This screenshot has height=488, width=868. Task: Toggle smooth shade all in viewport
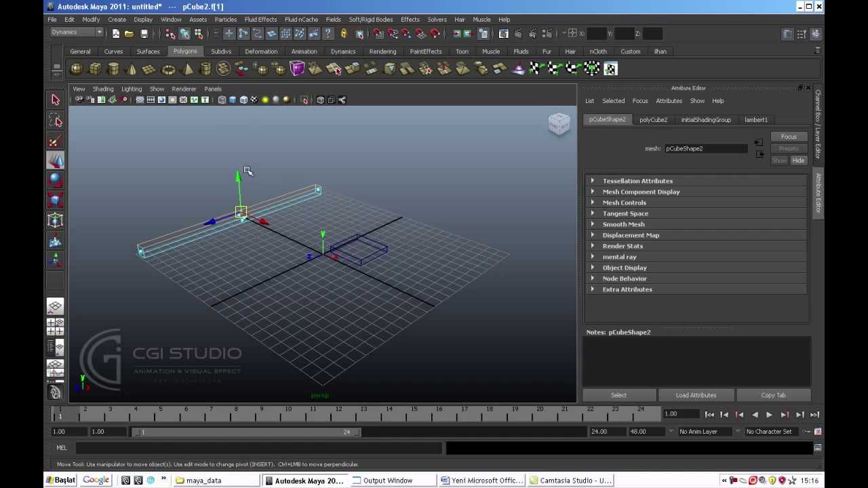coord(233,100)
